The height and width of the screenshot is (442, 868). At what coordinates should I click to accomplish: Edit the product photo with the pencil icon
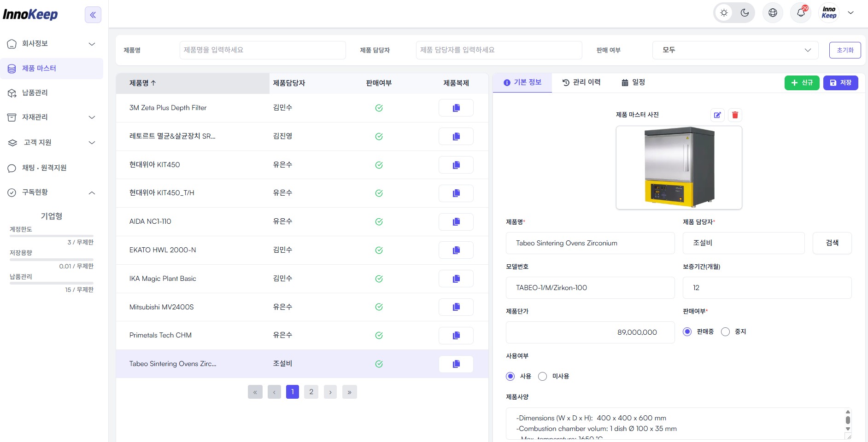[x=717, y=115]
